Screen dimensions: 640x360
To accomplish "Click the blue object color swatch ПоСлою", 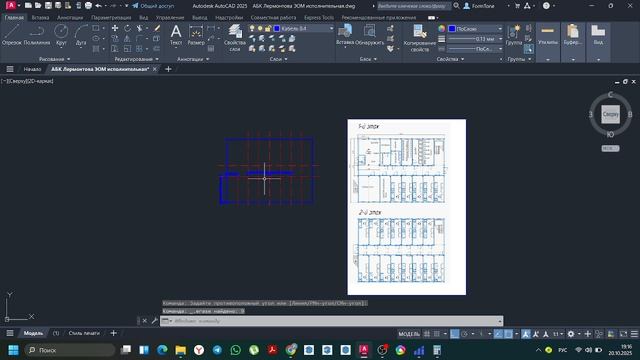I will pyautogui.click(x=452, y=29).
